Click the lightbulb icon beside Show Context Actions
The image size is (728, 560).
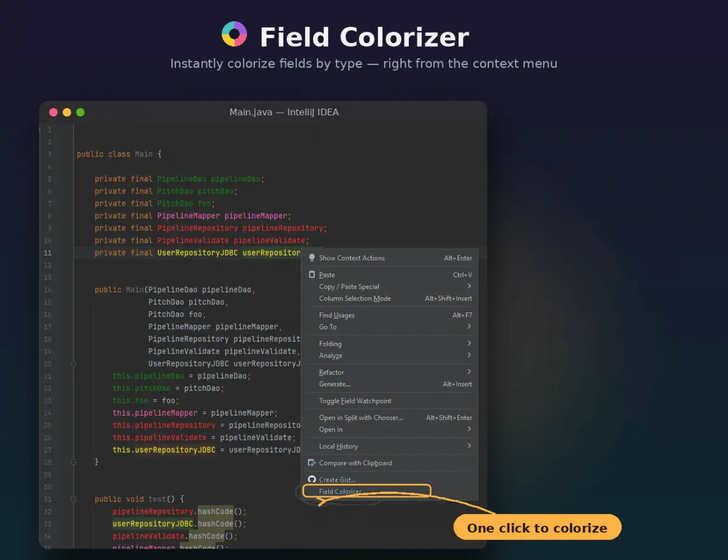point(312,258)
